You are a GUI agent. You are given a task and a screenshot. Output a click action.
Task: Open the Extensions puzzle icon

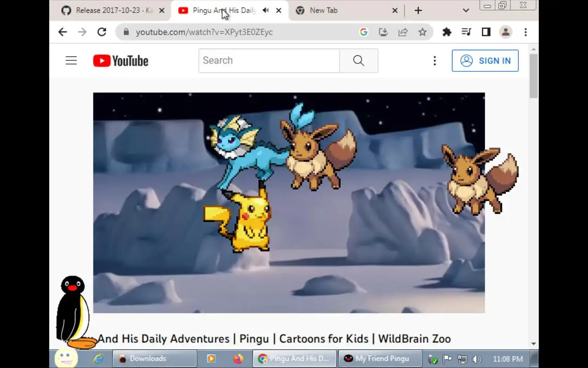[x=447, y=32]
